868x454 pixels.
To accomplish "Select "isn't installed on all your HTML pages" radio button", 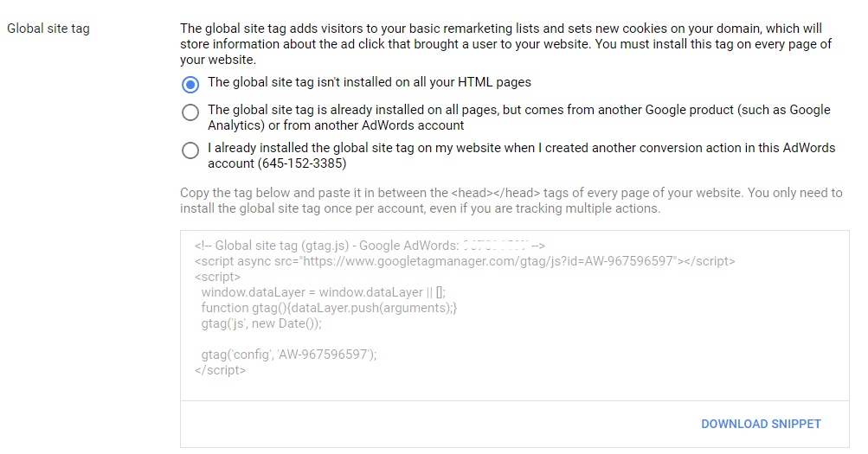I will [x=190, y=85].
